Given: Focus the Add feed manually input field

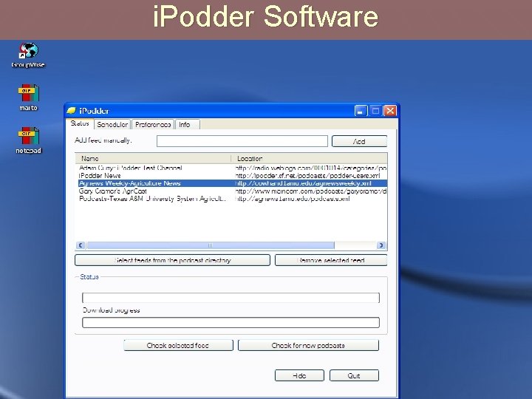Looking at the screenshot, I should [x=242, y=141].
